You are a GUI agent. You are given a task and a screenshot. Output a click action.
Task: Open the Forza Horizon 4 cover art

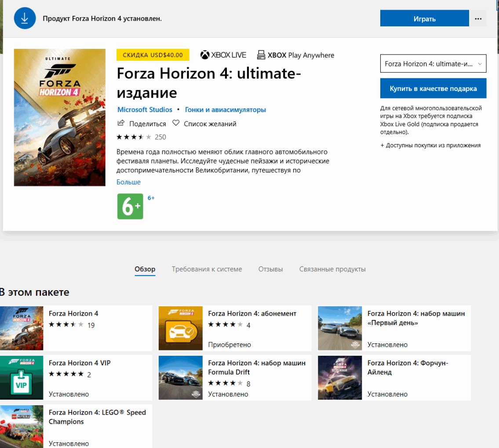point(60,117)
